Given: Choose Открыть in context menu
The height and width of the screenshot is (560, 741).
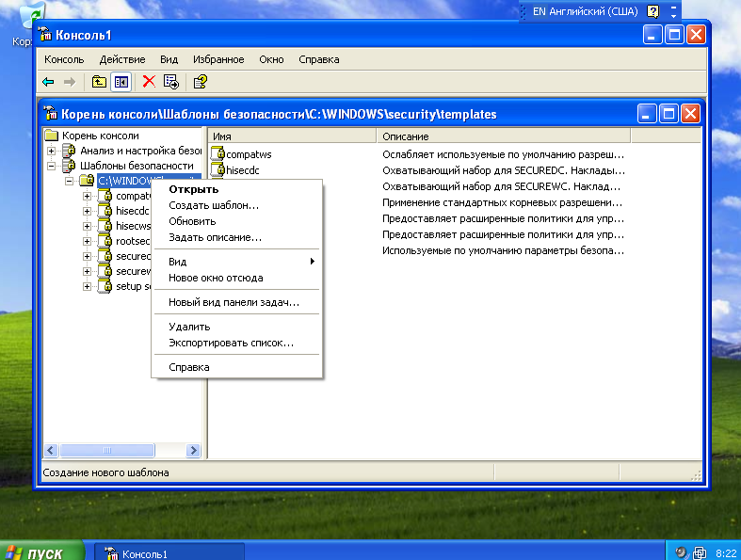Looking at the screenshot, I should point(236,189).
